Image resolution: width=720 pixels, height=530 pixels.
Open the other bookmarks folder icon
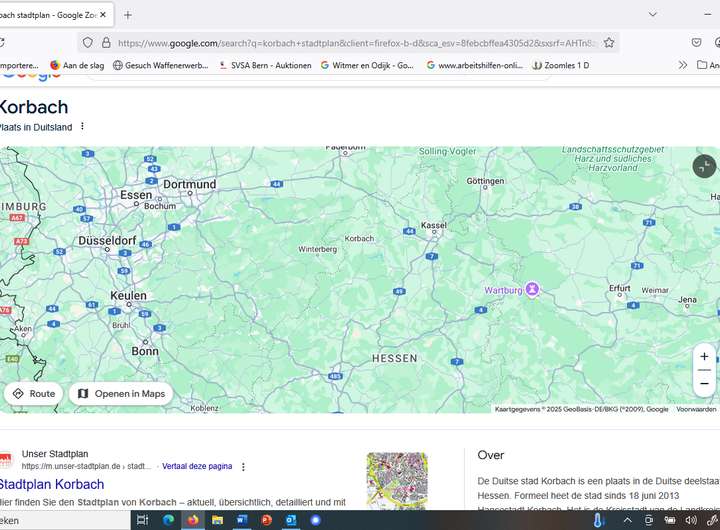[702, 65]
